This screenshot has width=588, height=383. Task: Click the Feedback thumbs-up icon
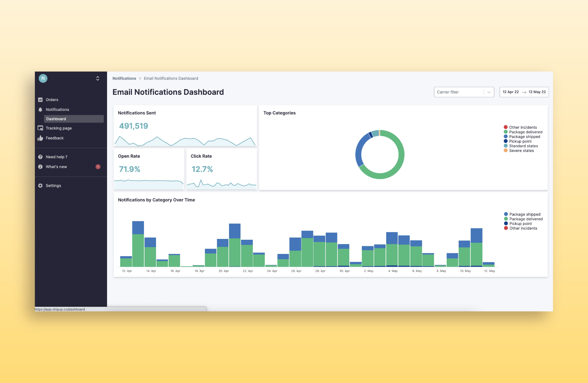click(x=40, y=138)
